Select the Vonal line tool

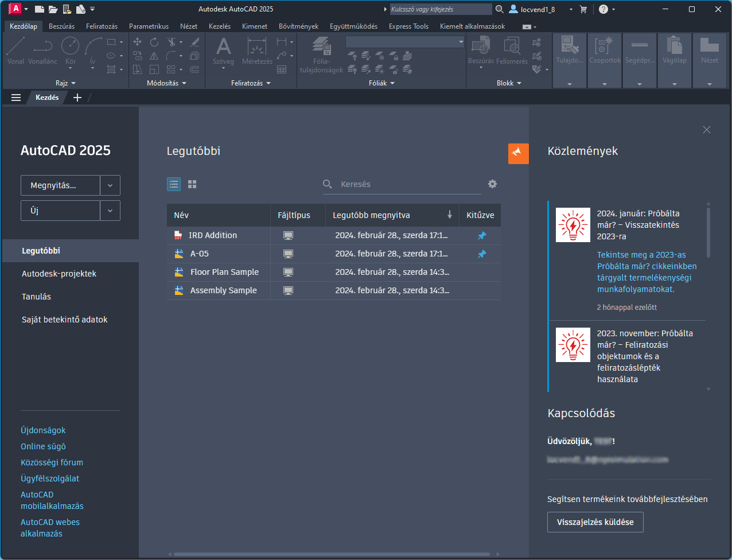pos(15,50)
